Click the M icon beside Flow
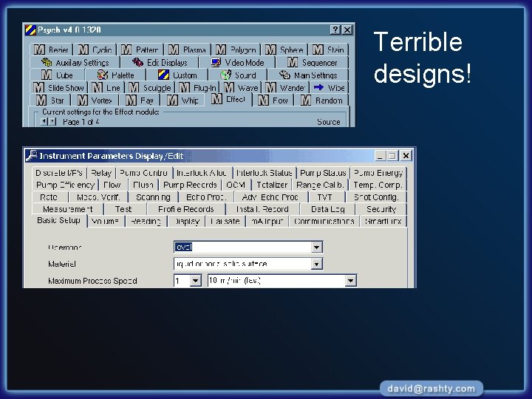This screenshot has width=532, height=399. (263, 100)
